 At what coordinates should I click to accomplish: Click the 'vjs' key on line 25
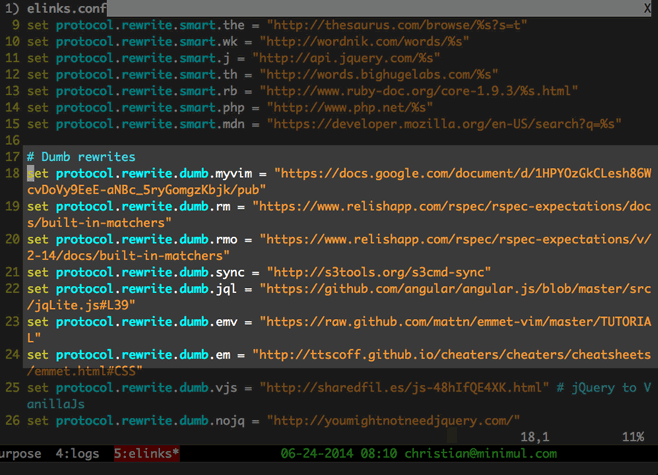(226, 388)
